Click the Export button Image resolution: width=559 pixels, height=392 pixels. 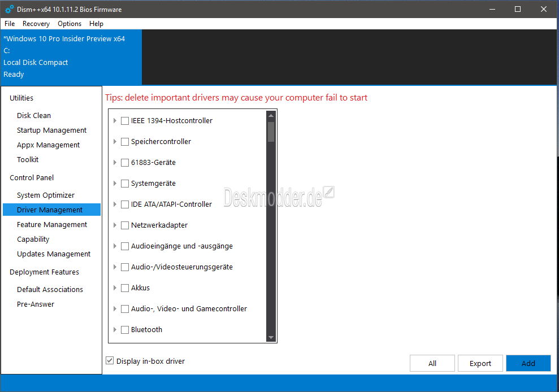coord(480,363)
